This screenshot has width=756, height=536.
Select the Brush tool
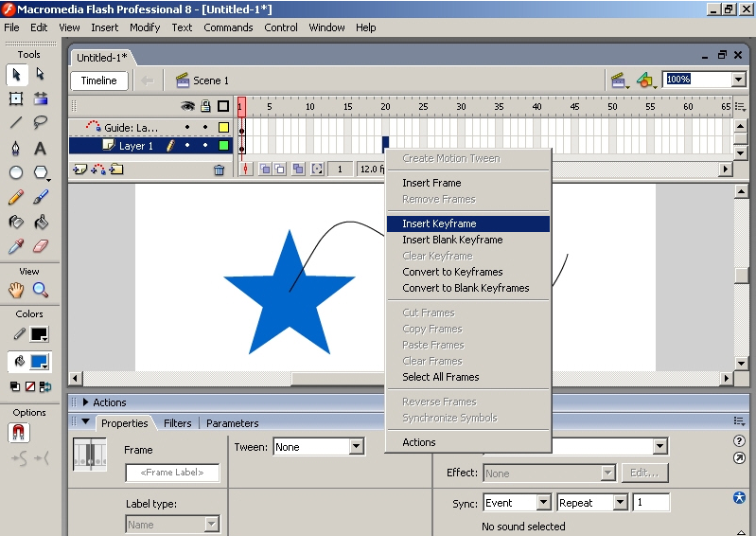[x=41, y=197]
